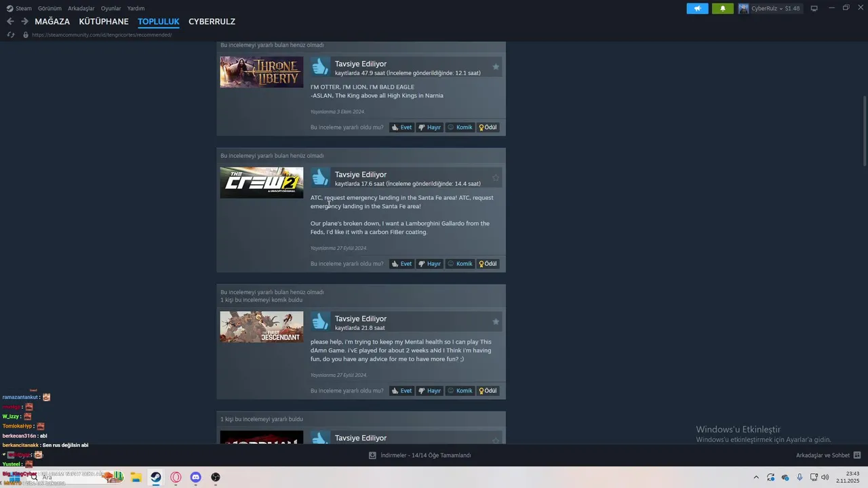Give Ödül to the Throne and Liberty review
The image size is (868, 488).
point(488,127)
